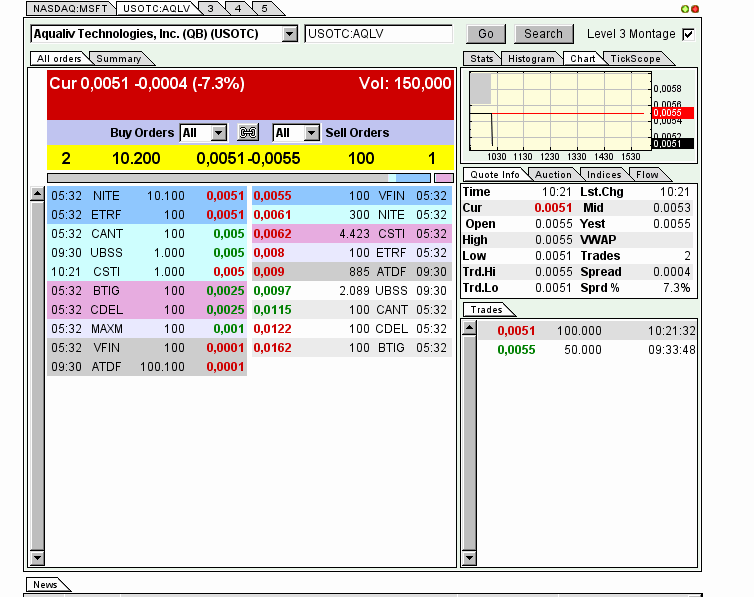Select the Chart tab

pyautogui.click(x=582, y=59)
